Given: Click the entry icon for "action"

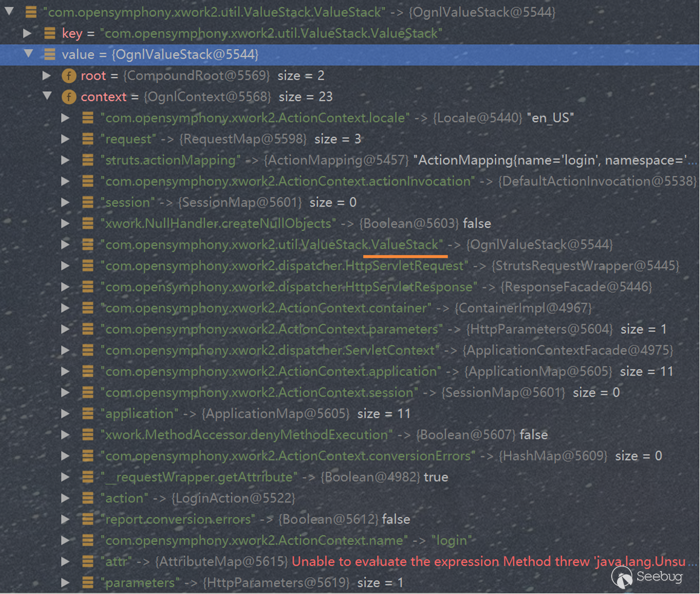Looking at the screenshot, I should pos(88,498).
